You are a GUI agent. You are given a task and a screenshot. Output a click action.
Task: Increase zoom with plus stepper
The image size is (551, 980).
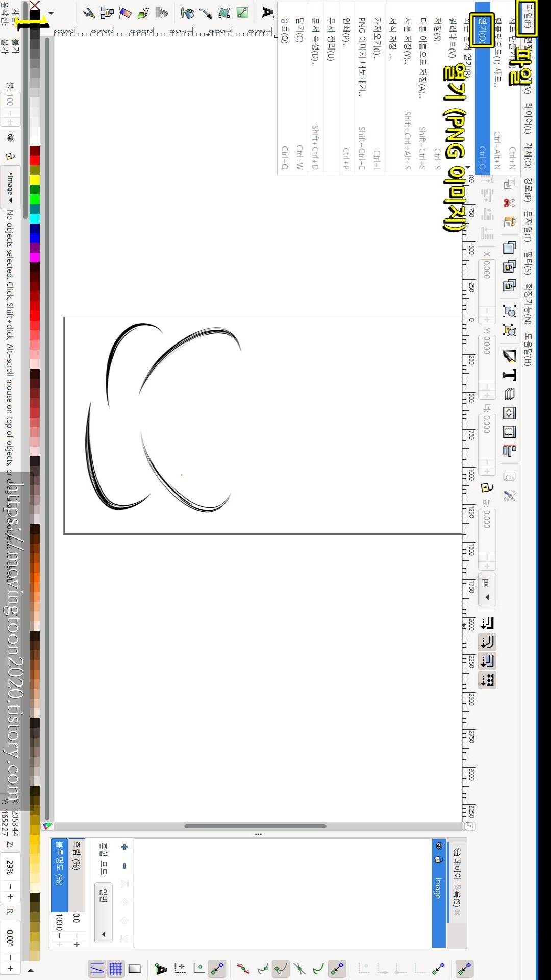click(10, 897)
